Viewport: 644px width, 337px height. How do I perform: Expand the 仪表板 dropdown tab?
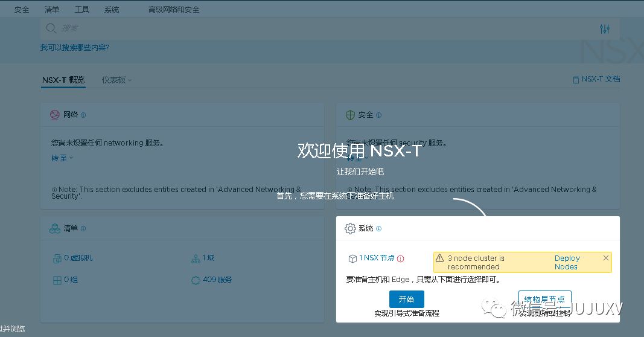pos(116,80)
